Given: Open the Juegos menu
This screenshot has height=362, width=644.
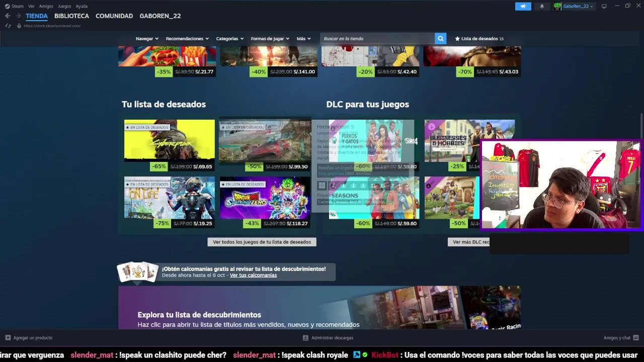Looking at the screenshot, I should [x=64, y=6].
